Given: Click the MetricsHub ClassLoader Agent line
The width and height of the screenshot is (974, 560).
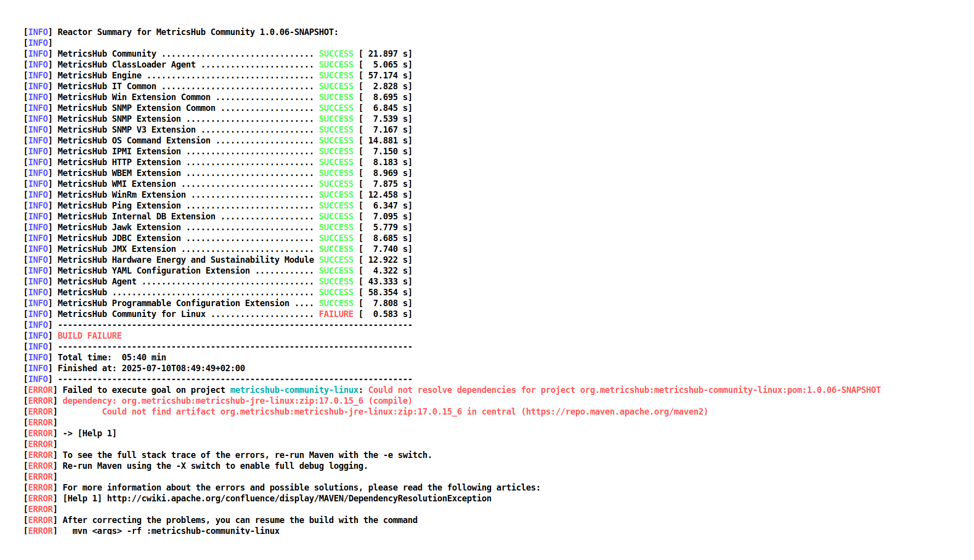Looking at the screenshot, I should [126, 65].
